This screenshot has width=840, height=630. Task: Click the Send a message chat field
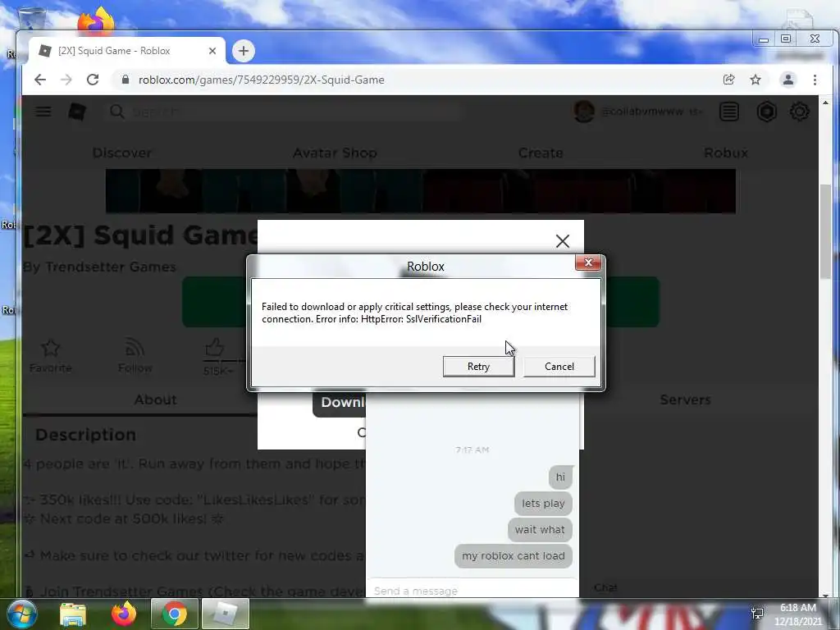472,591
